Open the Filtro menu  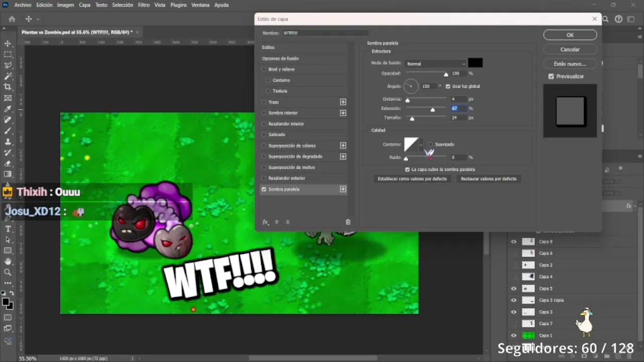144,5
